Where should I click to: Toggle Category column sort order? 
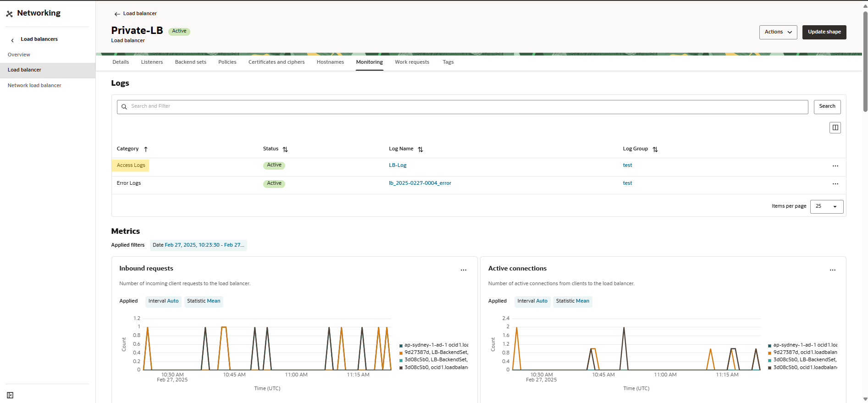tap(146, 149)
